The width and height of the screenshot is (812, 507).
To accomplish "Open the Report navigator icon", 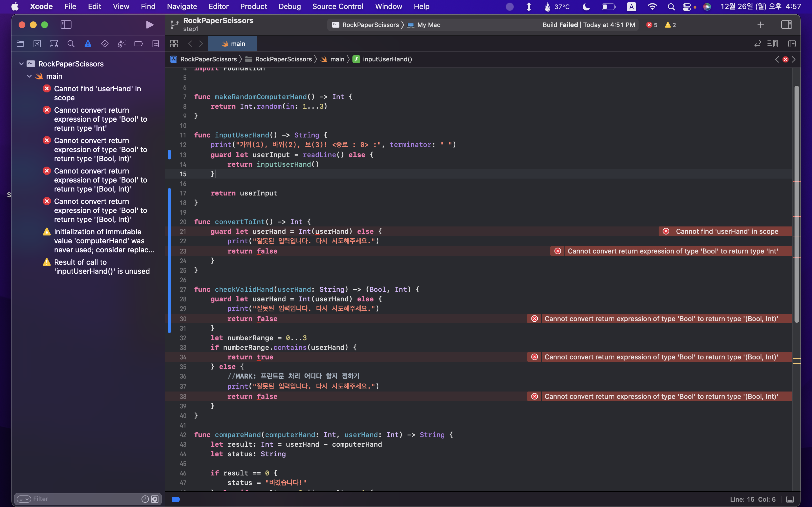I will tap(155, 44).
